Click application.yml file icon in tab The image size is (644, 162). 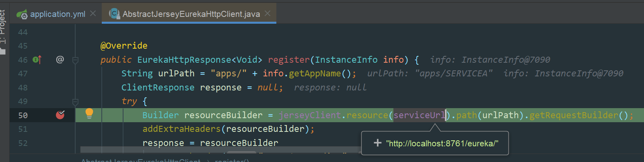point(22,14)
